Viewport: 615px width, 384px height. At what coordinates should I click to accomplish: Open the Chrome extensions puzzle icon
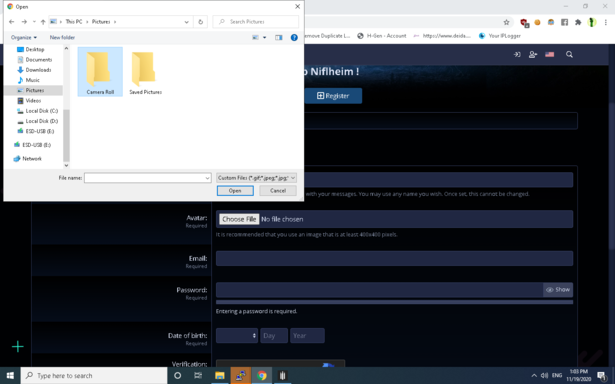(578, 22)
